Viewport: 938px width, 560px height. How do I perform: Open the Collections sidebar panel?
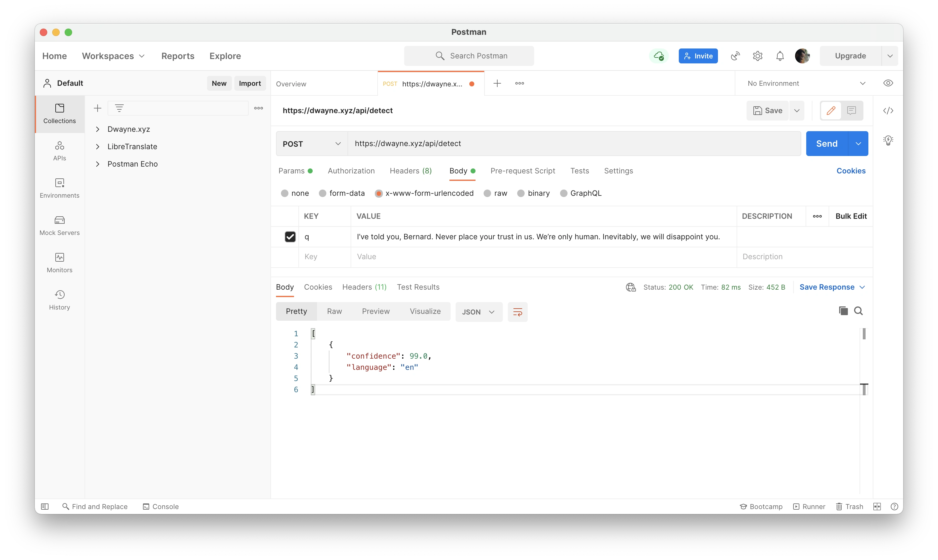[x=60, y=114]
